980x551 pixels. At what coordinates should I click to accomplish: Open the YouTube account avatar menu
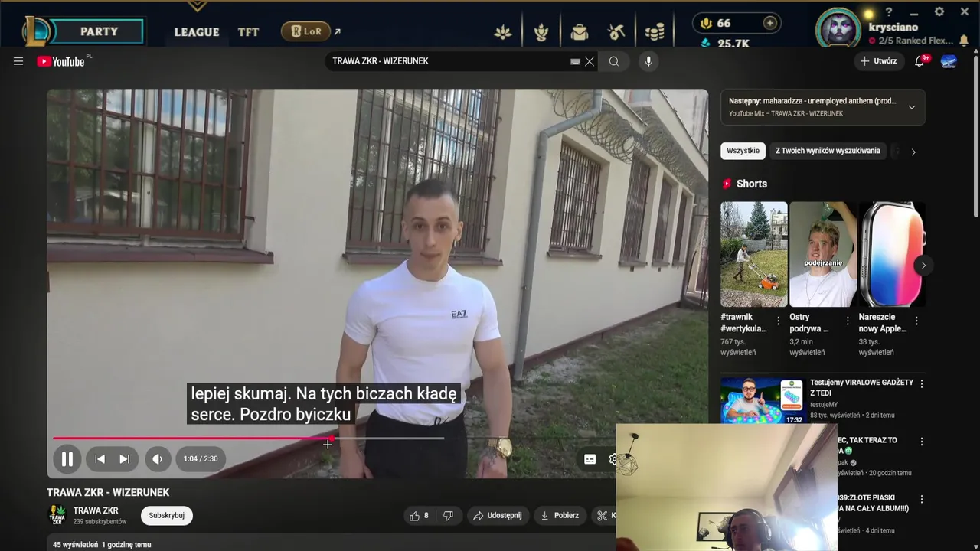point(949,61)
